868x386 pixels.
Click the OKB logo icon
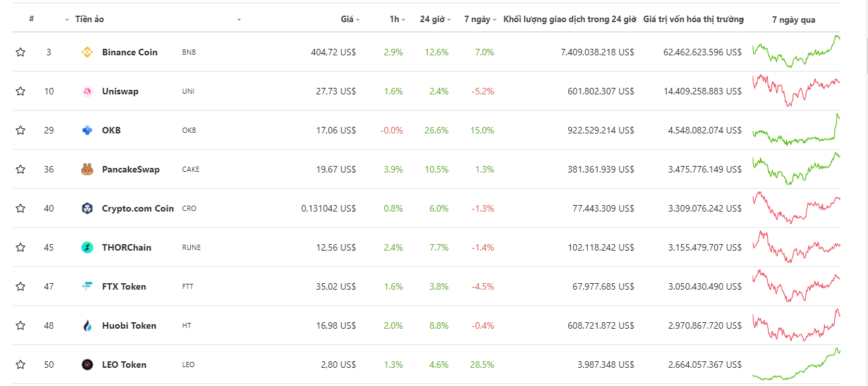point(87,130)
